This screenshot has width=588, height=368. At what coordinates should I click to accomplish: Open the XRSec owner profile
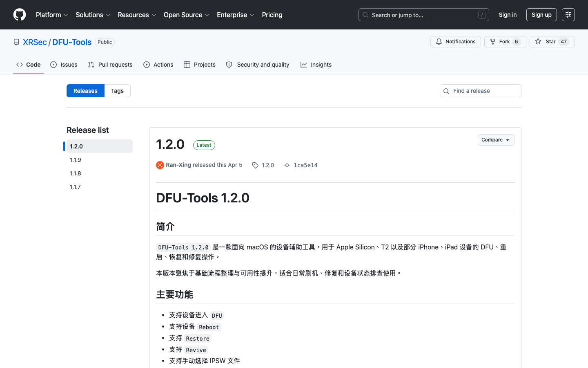(x=35, y=42)
